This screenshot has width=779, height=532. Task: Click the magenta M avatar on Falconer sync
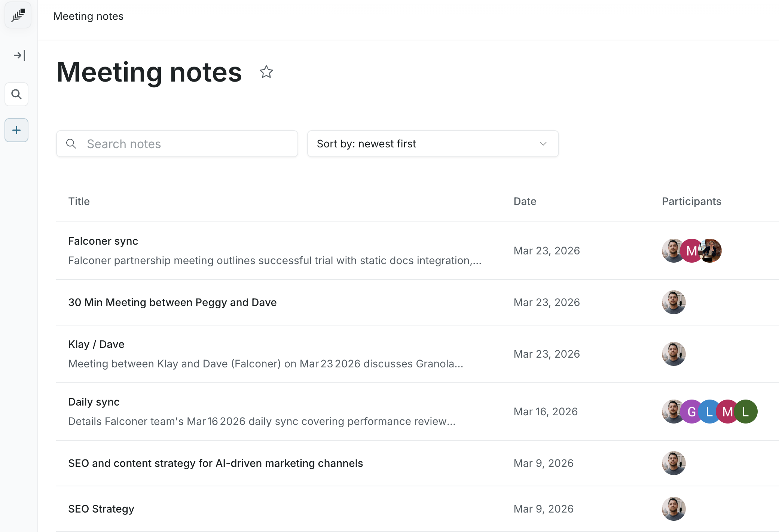pos(691,251)
